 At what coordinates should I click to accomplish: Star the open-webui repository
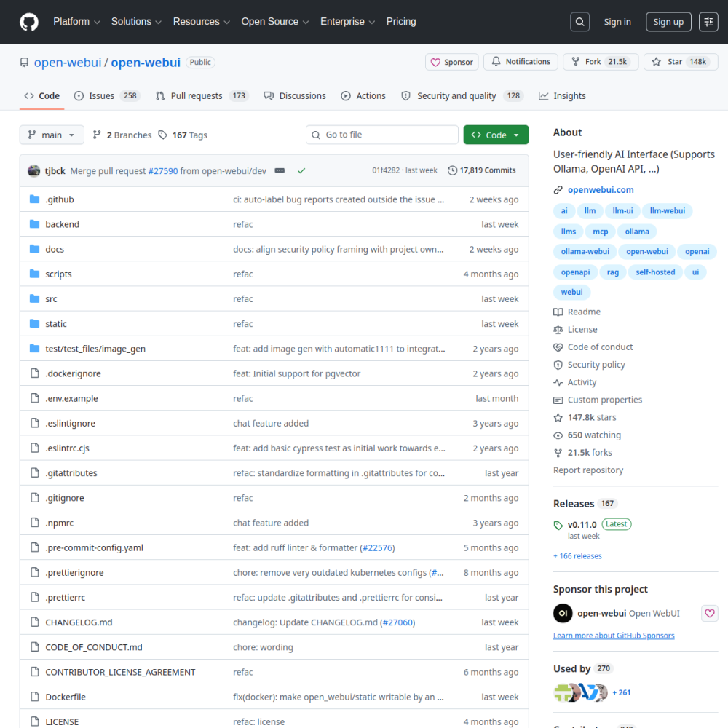click(x=681, y=62)
